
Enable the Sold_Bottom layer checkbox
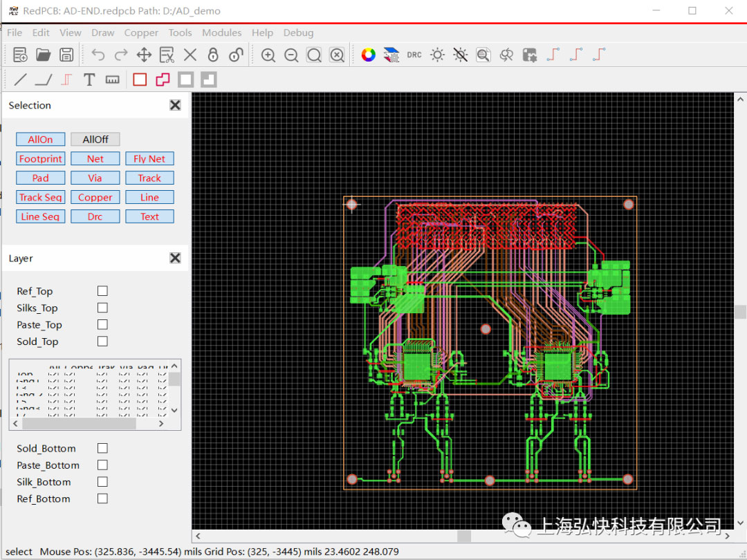pos(102,448)
